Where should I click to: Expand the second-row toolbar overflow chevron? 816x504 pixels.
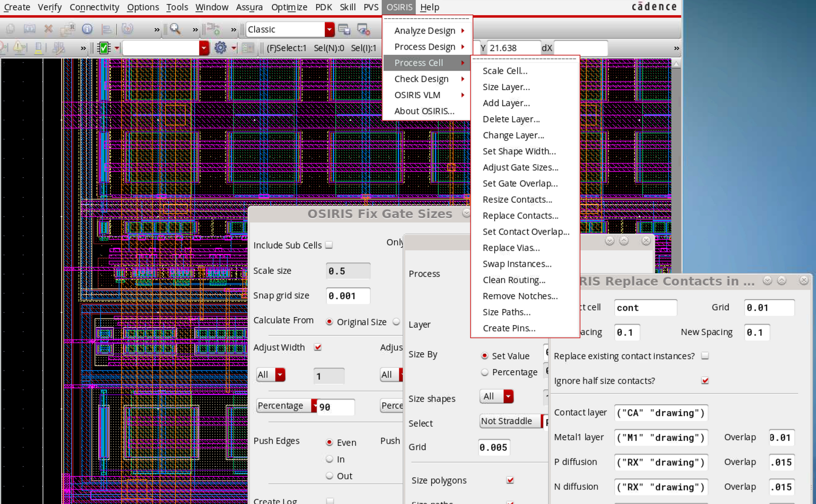(x=83, y=48)
